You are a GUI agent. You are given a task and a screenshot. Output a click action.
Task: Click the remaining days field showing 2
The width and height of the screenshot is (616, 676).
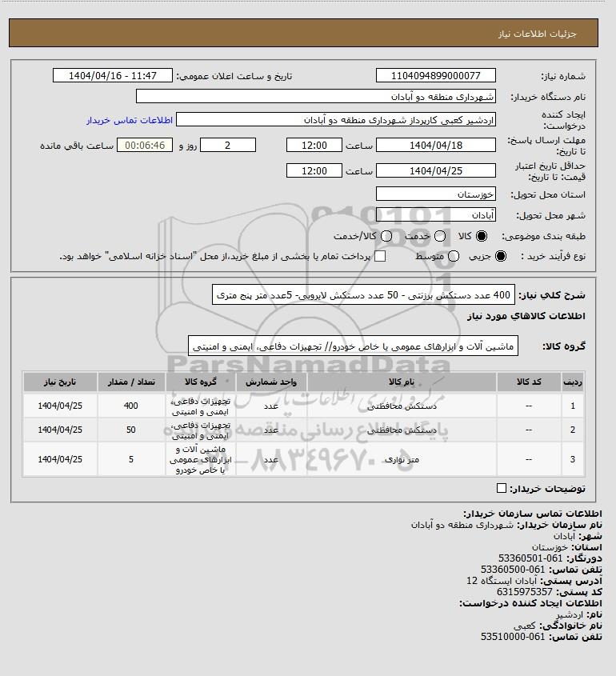coord(228,145)
